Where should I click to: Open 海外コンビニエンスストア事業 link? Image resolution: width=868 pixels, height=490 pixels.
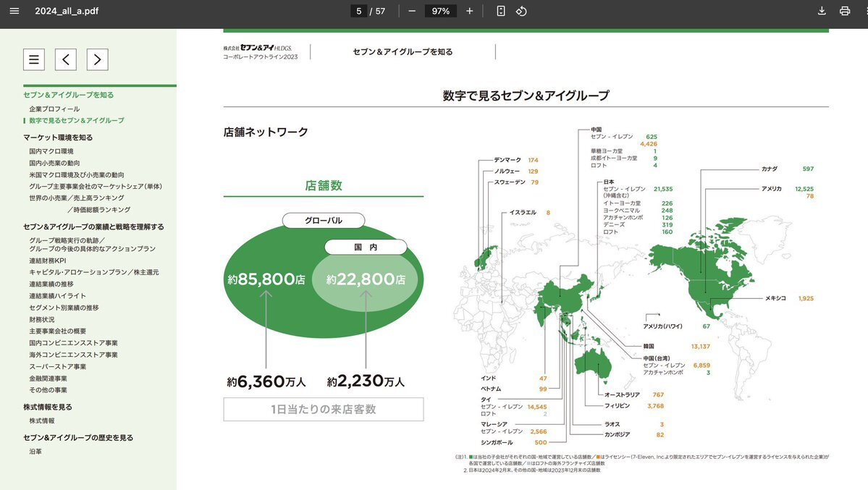coord(74,355)
